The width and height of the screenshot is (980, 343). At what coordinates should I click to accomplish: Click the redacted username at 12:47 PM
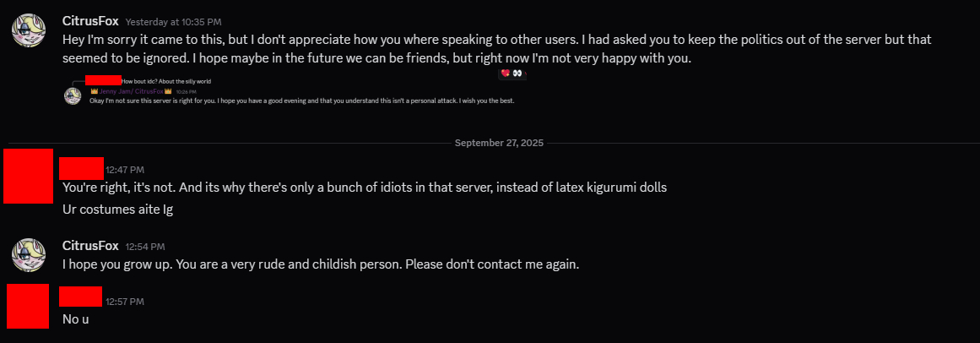coord(82,167)
